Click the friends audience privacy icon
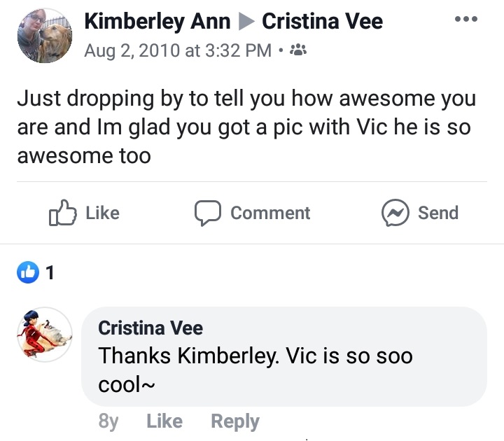Image resolution: width=504 pixels, height=441 pixels. pos(298,50)
